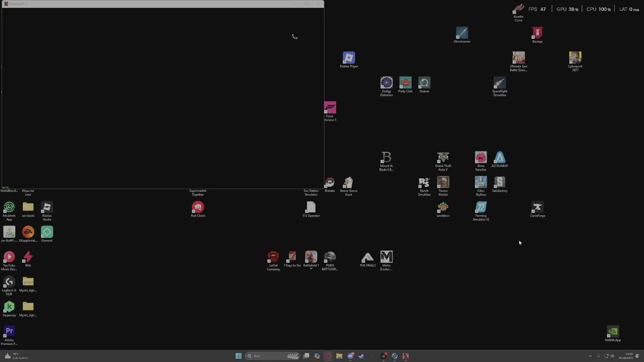Open the EAappInstaller icon

28,234
